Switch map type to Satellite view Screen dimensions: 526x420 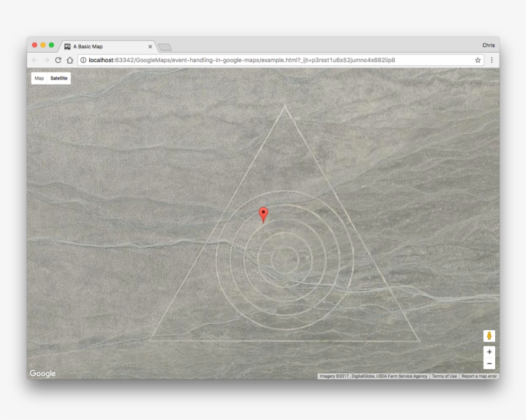59,78
